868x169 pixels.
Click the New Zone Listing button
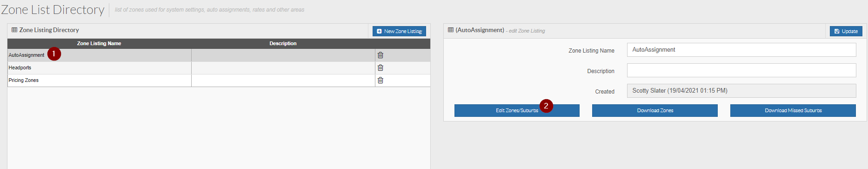[399, 31]
